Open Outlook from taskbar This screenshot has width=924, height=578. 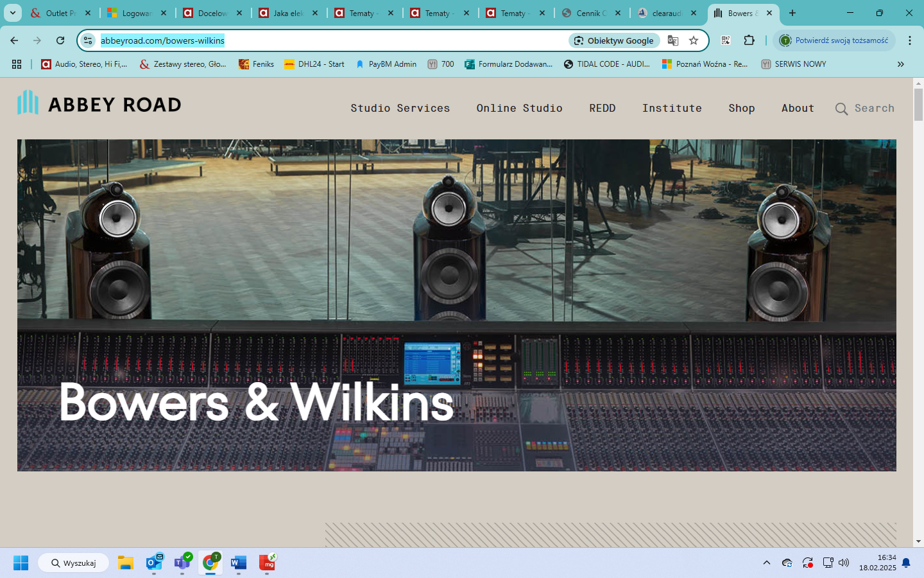pyautogui.click(x=154, y=563)
